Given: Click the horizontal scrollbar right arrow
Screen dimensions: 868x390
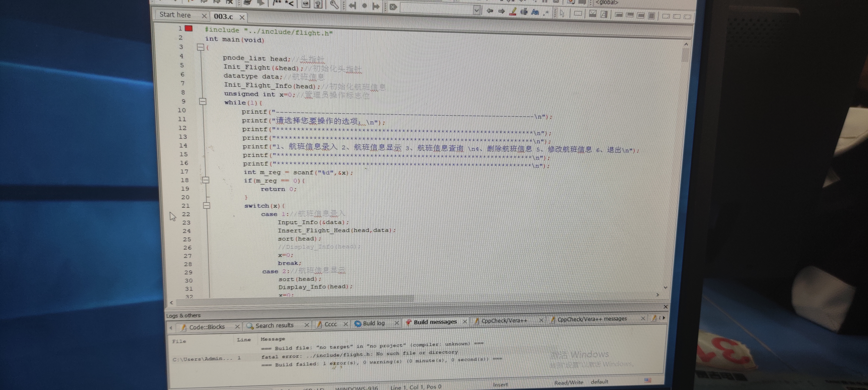Looking at the screenshot, I should (x=657, y=295).
